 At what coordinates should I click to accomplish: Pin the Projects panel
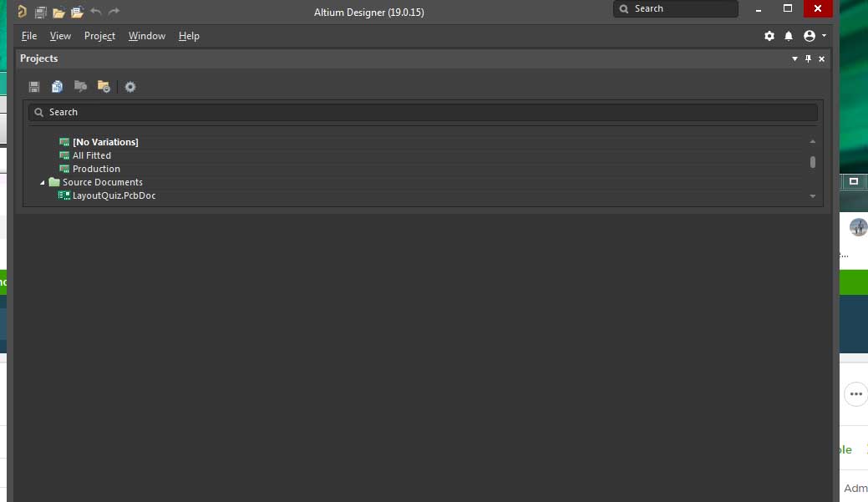[x=808, y=59]
